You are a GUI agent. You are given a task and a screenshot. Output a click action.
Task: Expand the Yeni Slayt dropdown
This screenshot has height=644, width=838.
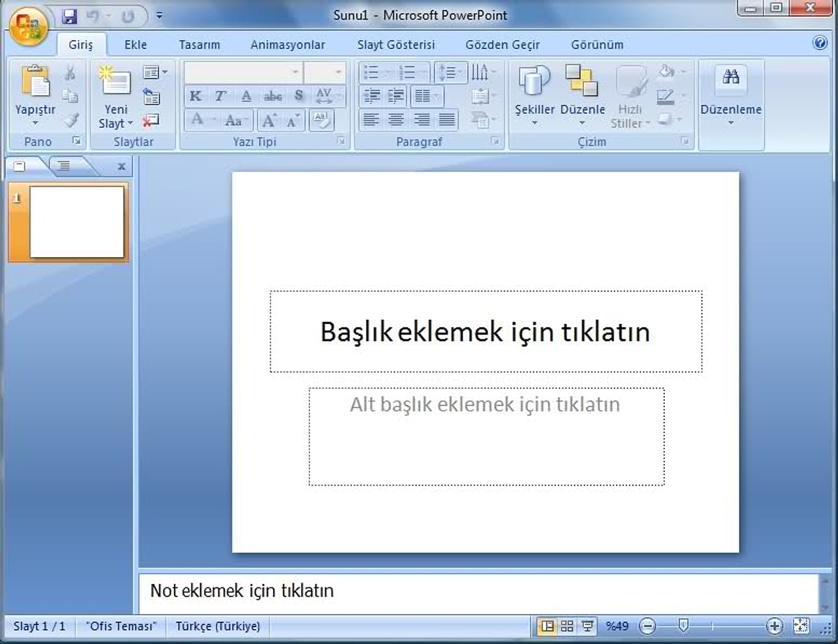116,124
